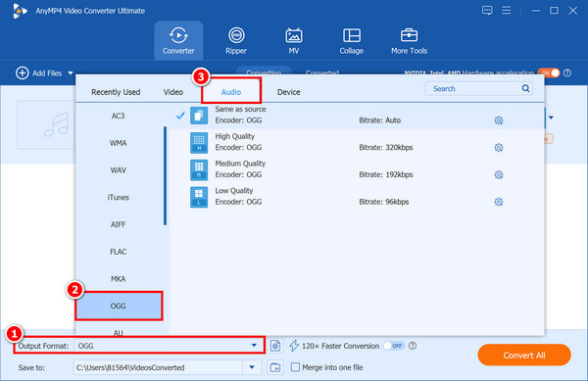Click the snapshot icon next to Output Format

275,346
